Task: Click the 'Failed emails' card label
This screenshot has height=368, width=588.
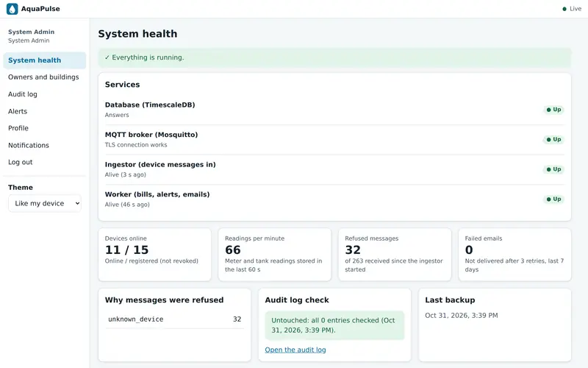Action: (484, 238)
